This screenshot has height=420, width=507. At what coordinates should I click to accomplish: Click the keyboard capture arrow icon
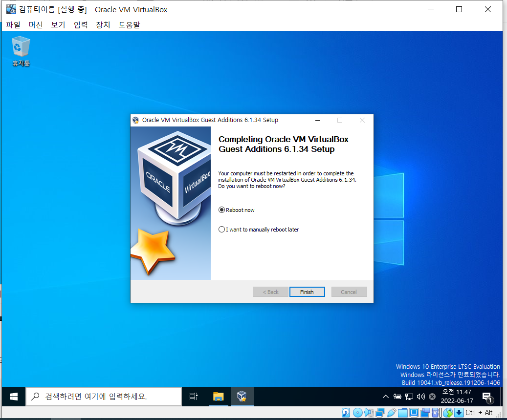click(459, 413)
